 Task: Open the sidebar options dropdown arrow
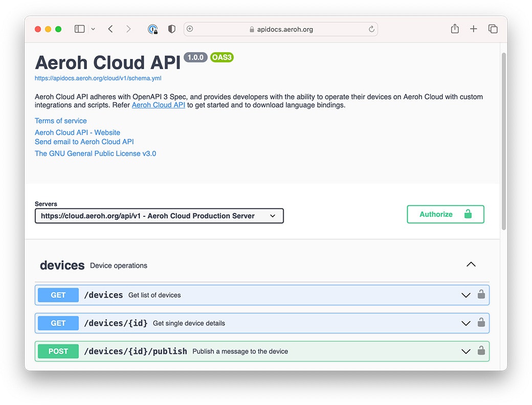click(93, 29)
